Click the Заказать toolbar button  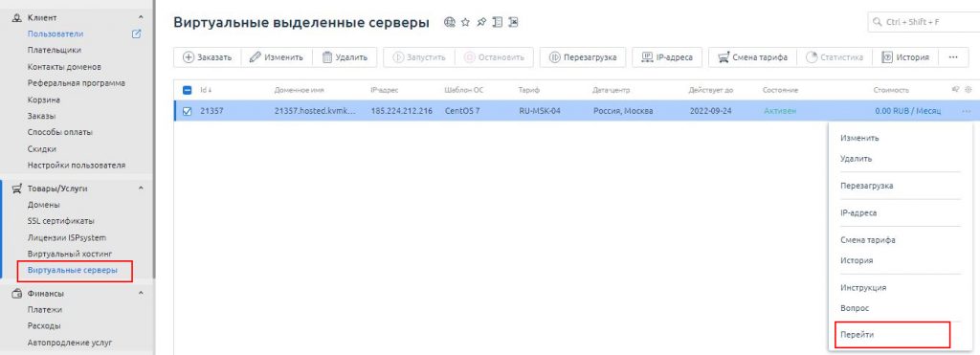click(x=207, y=57)
